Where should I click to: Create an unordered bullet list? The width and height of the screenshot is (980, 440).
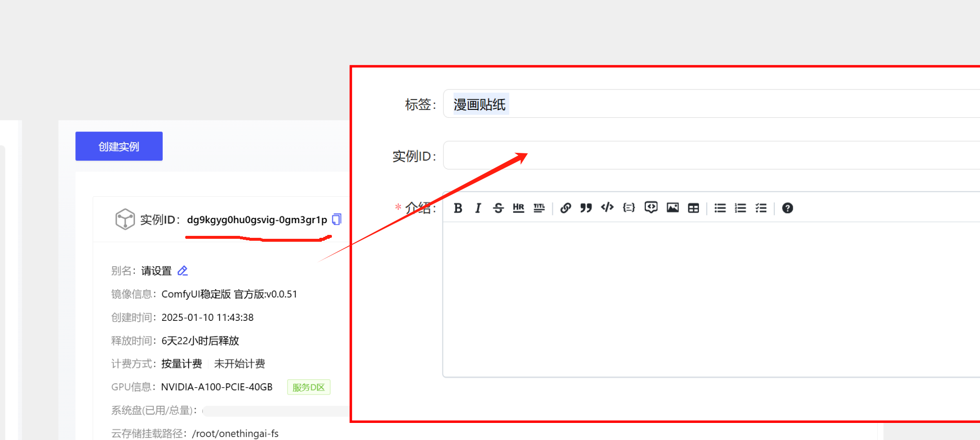pyautogui.click(x=720, y=208)
